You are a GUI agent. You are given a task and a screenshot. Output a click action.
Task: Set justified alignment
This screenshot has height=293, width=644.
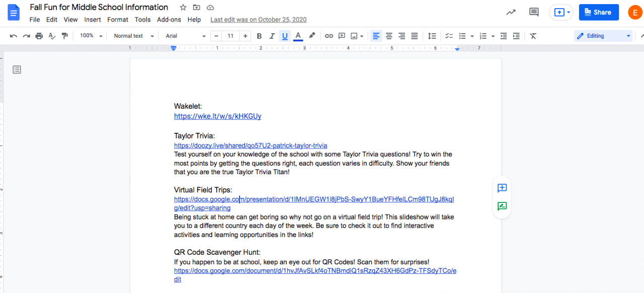415,36
